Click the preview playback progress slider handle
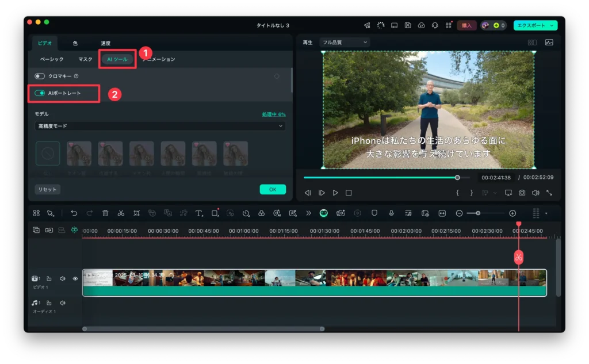The image size is (589, 364). (457, 178)
